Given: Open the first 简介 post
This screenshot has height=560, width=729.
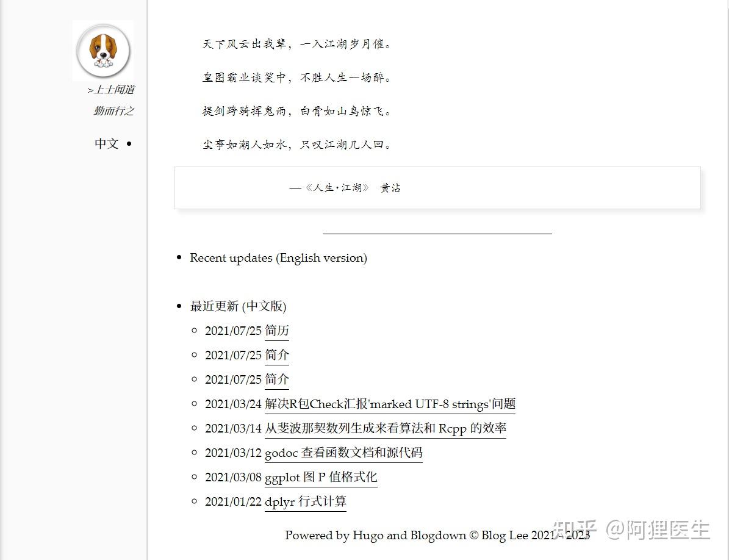Looking at the screenshot, I should pyautogui.click(x=277, y=355).
